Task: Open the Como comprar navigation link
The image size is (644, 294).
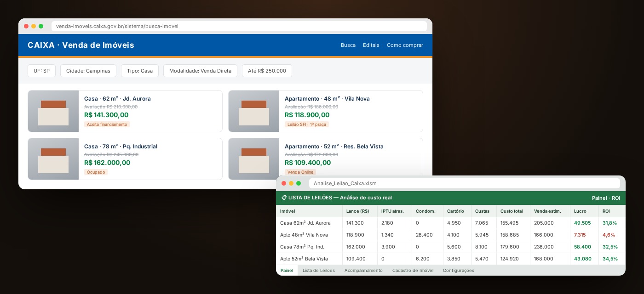Action: point(405,45)
